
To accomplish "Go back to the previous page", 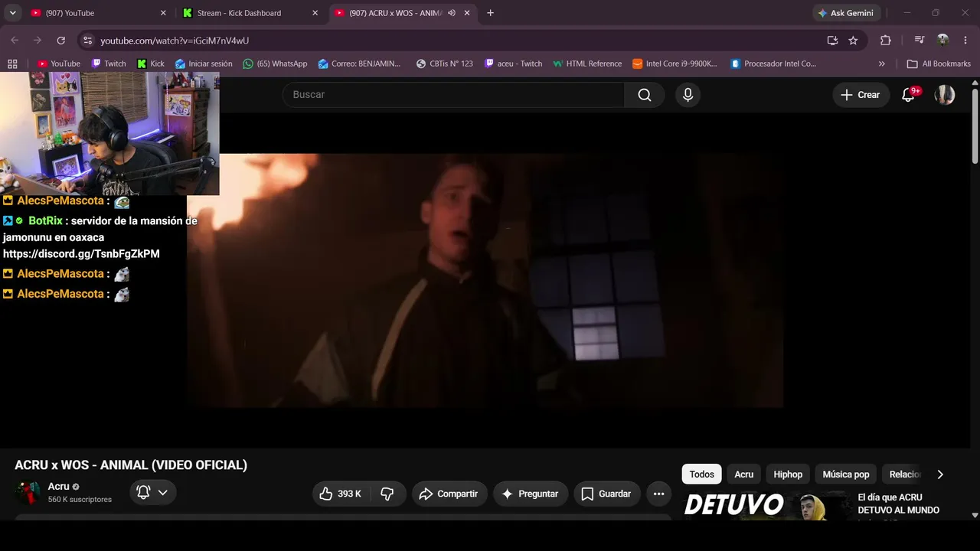I will 15,41.
